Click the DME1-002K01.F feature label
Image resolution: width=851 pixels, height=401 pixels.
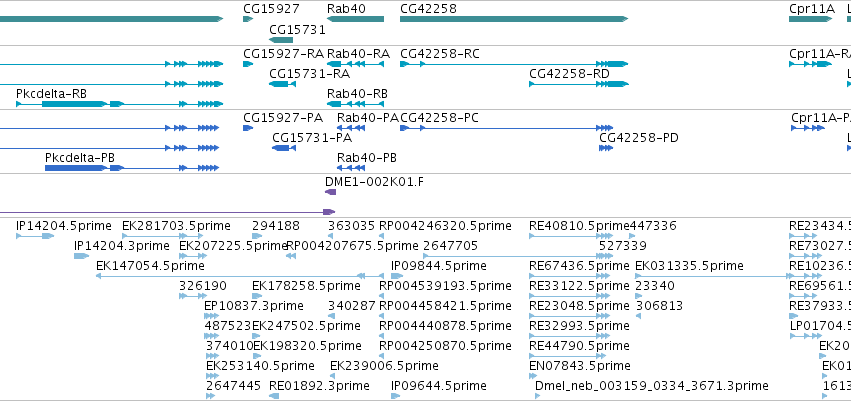(x=374, y=182)
